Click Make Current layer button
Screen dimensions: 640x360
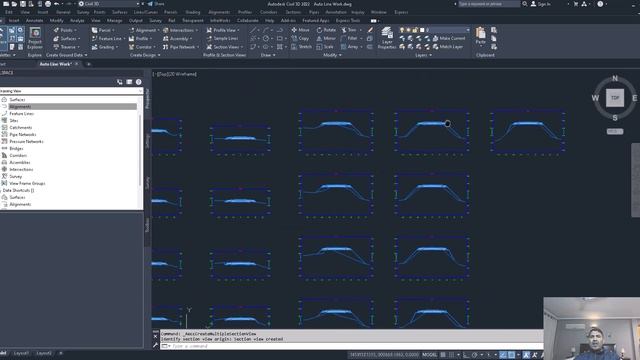(x=449, y=38)
